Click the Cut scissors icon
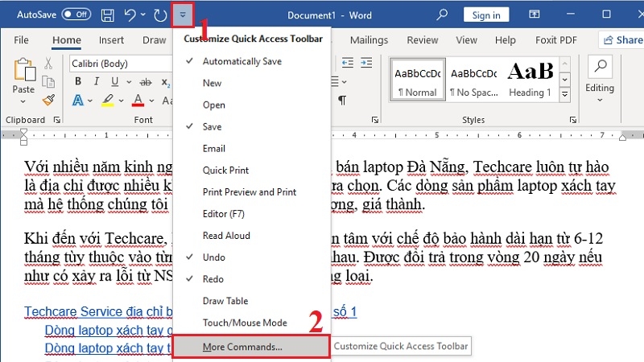 click(x=48, y=64)
